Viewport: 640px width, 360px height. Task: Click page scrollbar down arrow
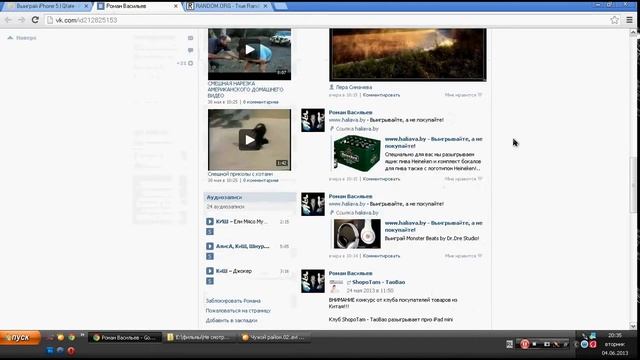point(633,326)
